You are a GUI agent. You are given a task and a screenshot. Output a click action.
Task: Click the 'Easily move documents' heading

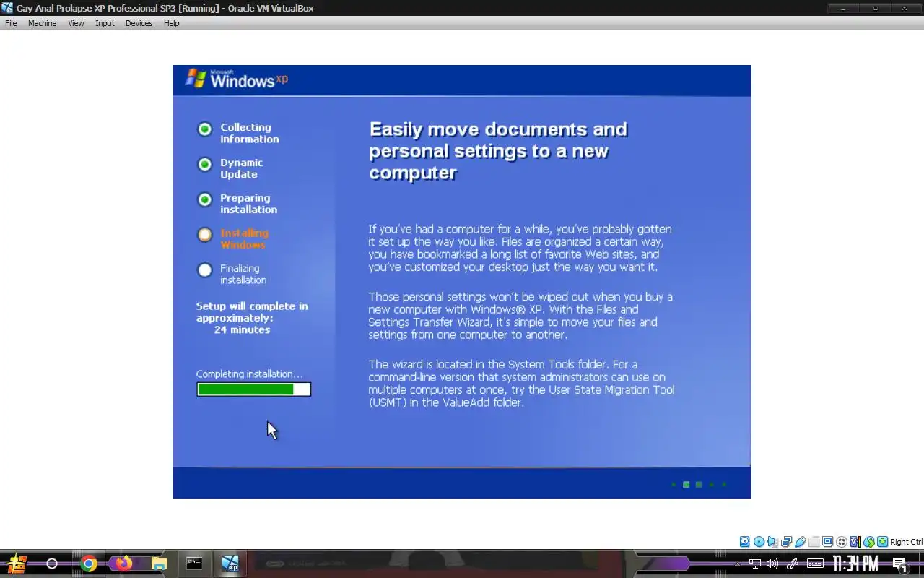(x=498, y=151)
